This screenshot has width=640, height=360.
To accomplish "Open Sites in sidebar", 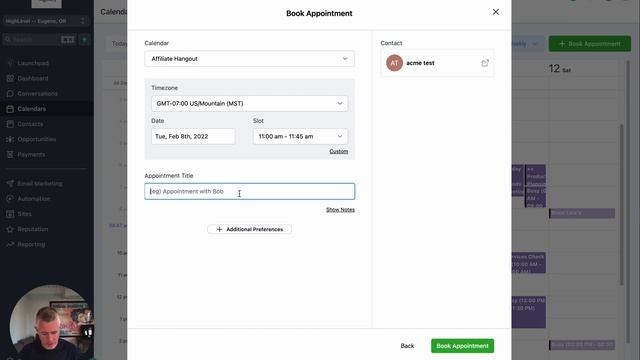I will coord(24,214).
